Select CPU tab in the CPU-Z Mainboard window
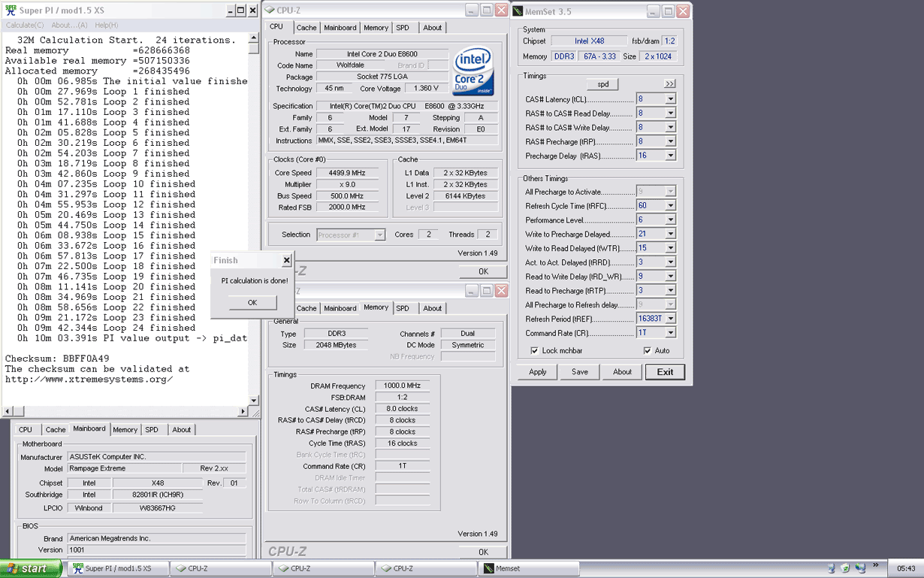924x578 pixels. 26,430
